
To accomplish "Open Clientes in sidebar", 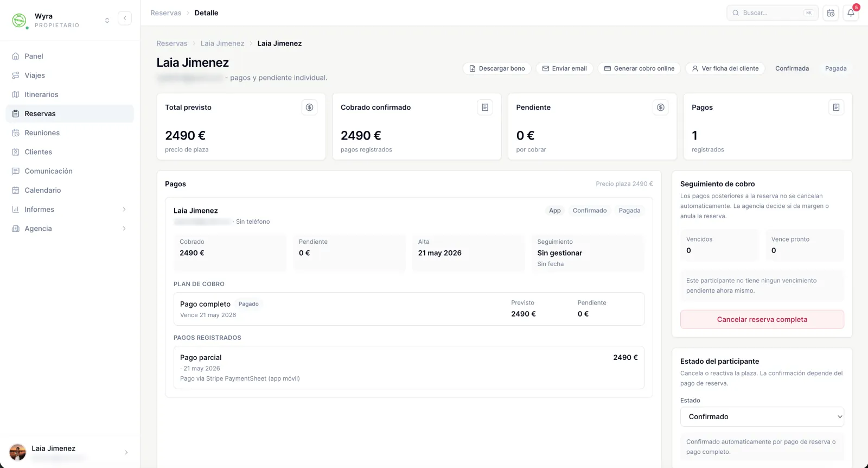I will [x=69, y=152].
